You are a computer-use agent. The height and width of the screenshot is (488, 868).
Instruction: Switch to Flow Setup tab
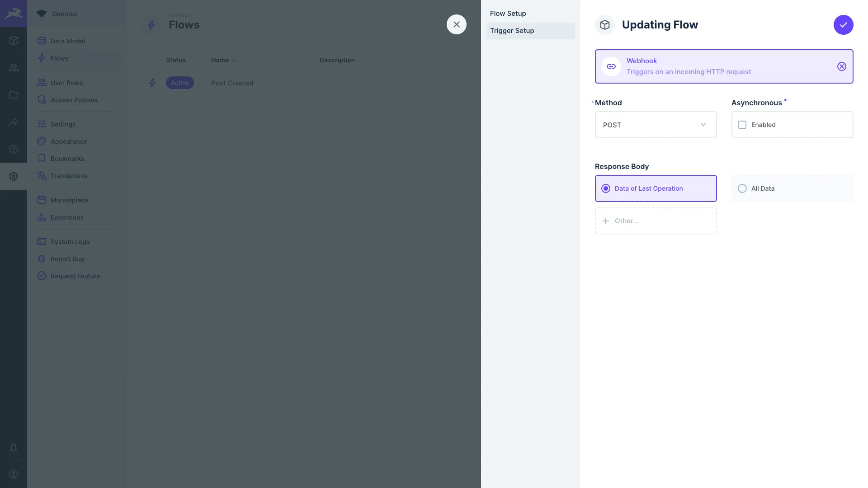[x=508, y=14]
